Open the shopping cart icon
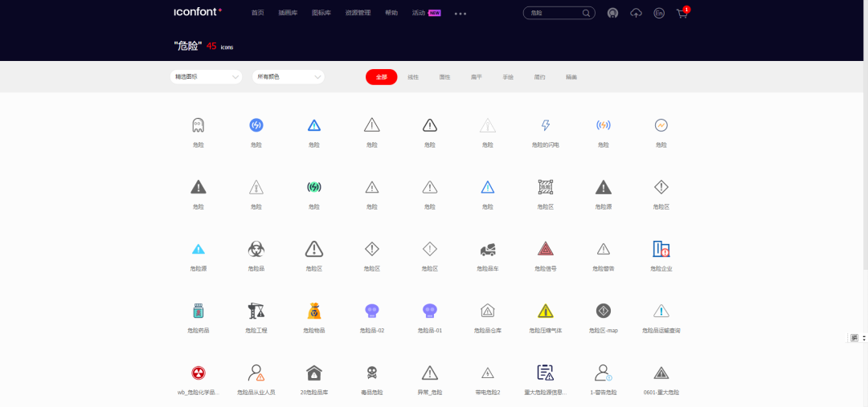 682,14
